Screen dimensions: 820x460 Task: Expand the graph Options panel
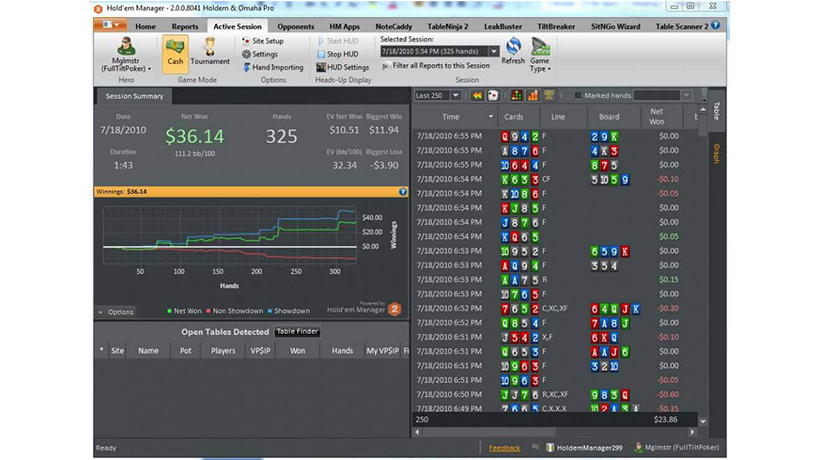pyautogui.click(x=116, y=312)
